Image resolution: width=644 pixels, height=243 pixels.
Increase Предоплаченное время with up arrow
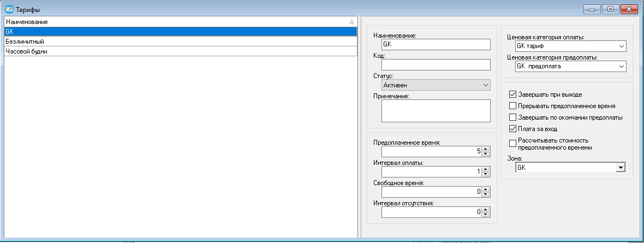486,149
